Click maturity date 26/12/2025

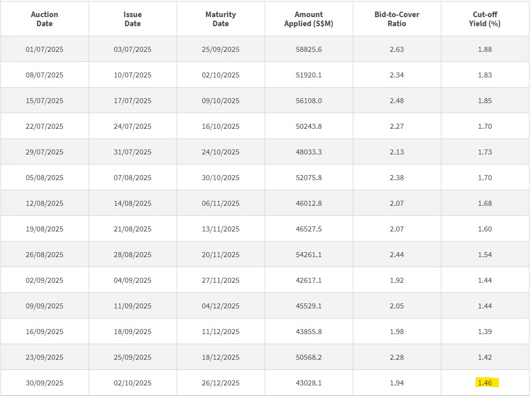pos(220,383)
